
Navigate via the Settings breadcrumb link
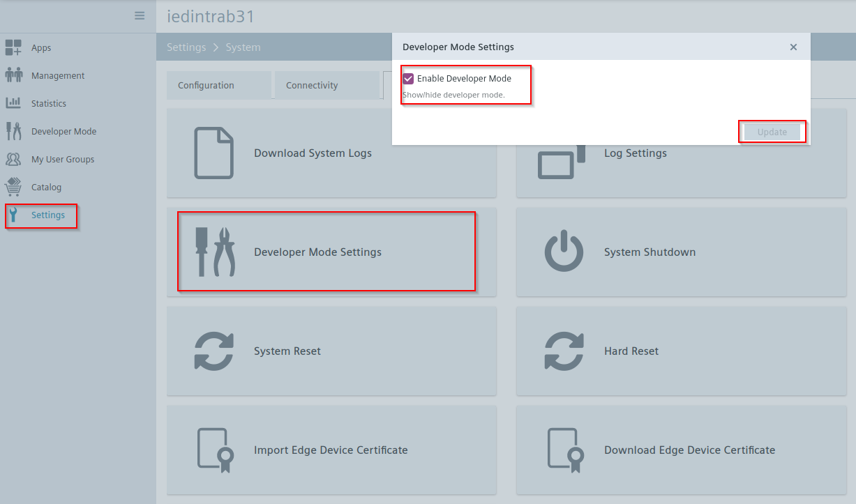(186, 47)
